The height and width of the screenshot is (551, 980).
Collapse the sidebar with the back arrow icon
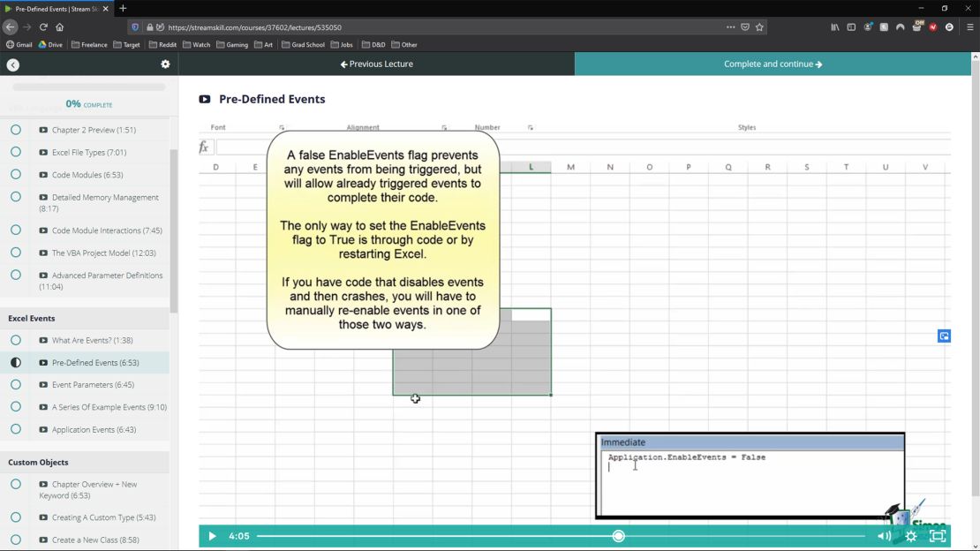pyautogui.click(x=12, y=64)
